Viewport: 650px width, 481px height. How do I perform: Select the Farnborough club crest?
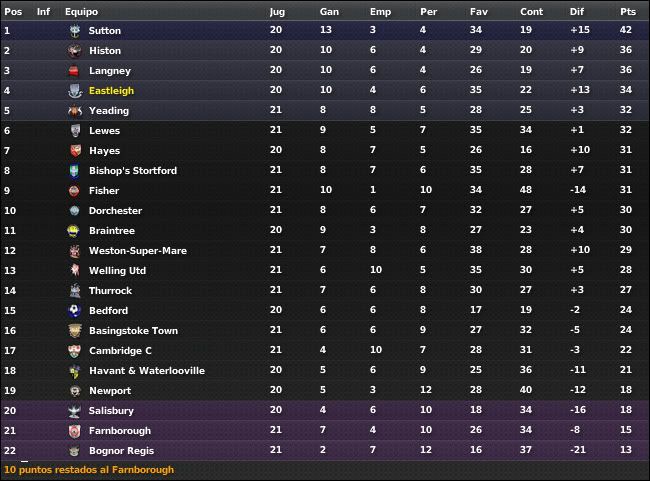coord(75,431)
